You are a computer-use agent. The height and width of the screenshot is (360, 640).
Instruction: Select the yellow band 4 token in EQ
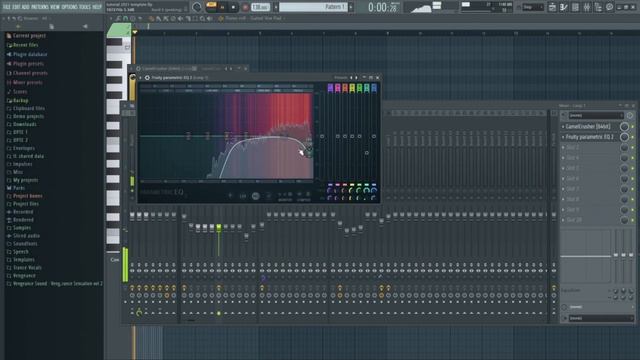[352, 88]
